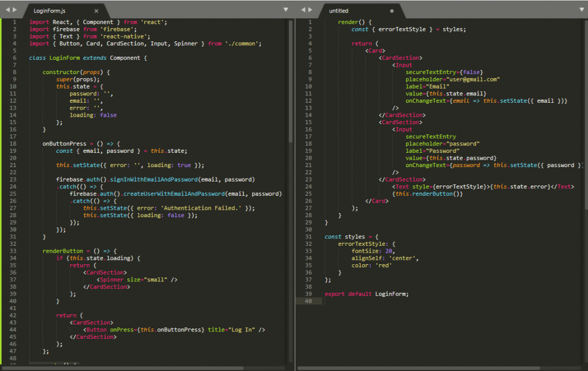This screenshot has height=371, width=588.
Task: Click the horizontal scrollbar under the LoginForm.js pane
Action: 122,368
